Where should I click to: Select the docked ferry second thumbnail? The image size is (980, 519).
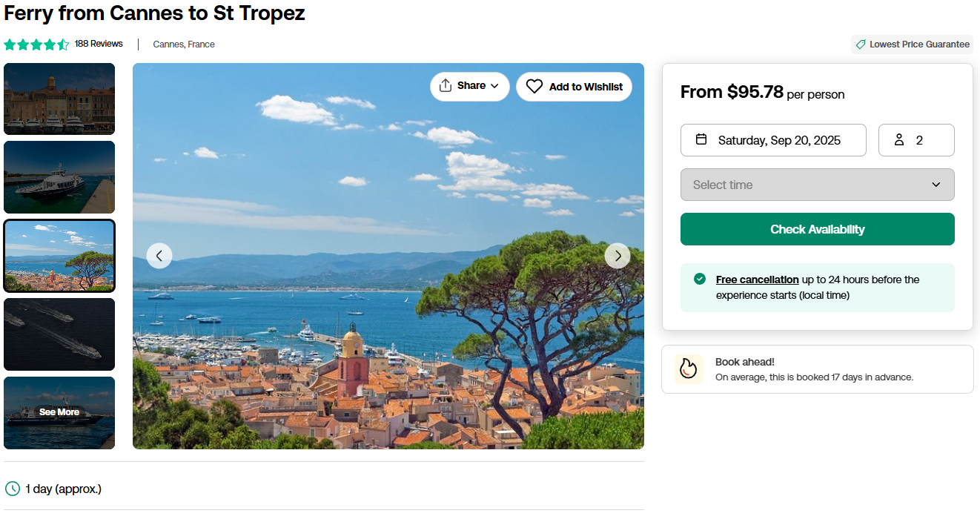point(59,177)
